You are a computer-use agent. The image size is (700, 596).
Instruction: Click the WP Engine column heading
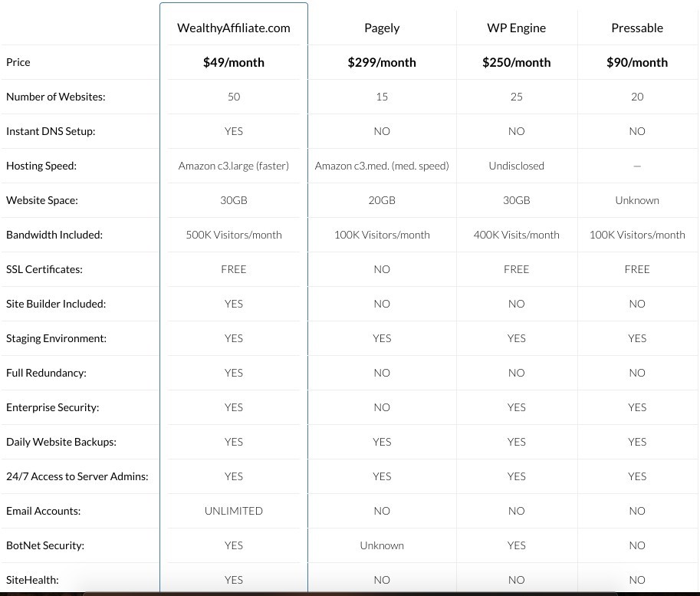(517, 28)
